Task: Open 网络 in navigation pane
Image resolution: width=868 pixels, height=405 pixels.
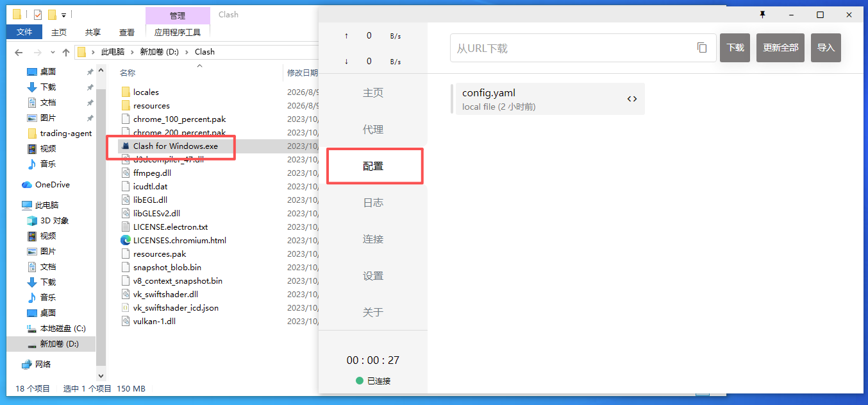Action: (44, 364)
